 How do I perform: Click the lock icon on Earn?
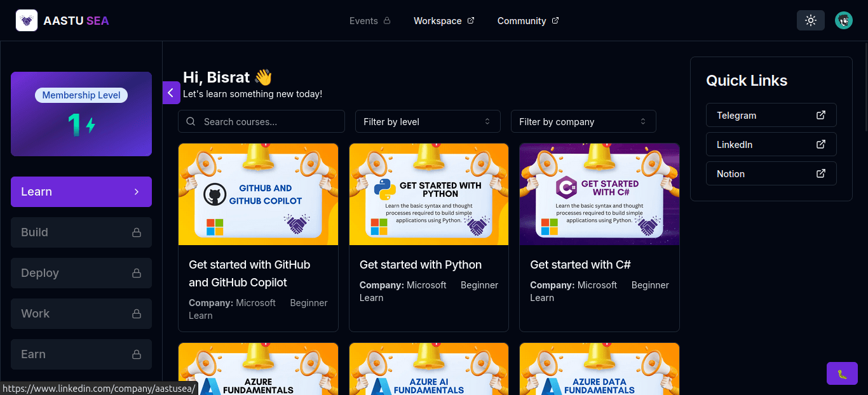(136, 354)
